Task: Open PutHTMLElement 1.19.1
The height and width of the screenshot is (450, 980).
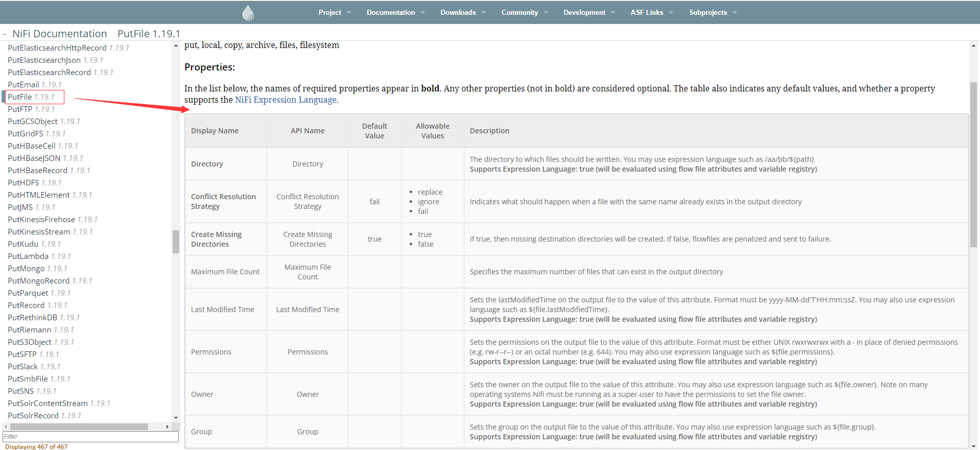Action: tap(50, 195)
